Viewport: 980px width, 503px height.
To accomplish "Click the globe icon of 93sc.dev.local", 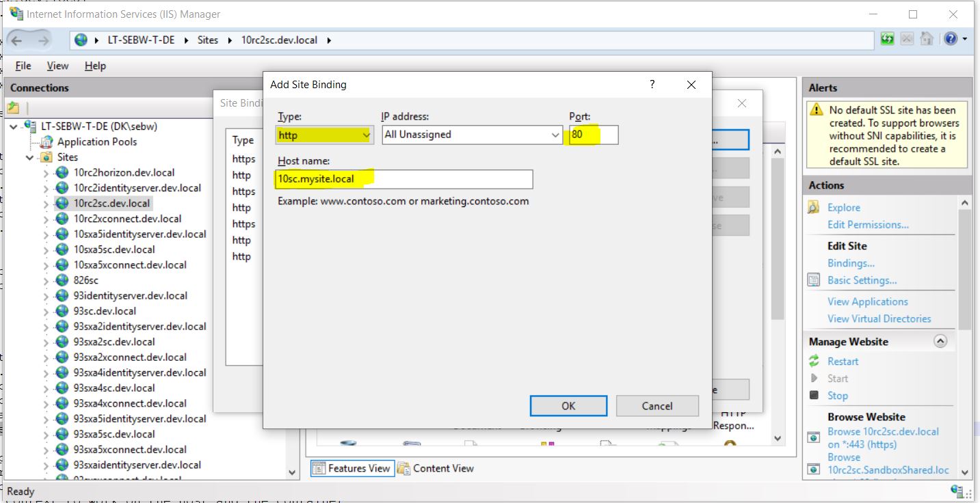I will tap(62, 311).
